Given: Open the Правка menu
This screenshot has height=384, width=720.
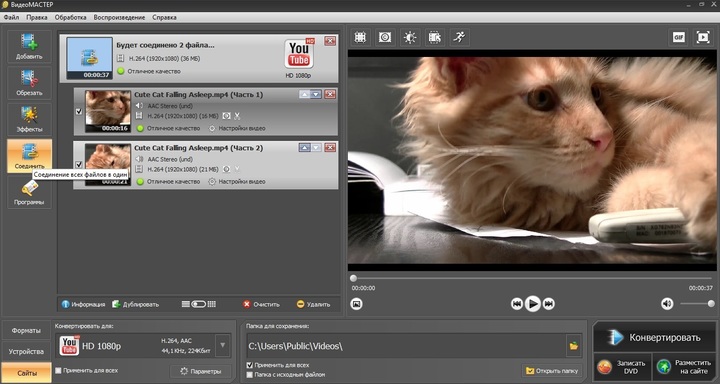Looking at the screenshot, I should 37,17.
